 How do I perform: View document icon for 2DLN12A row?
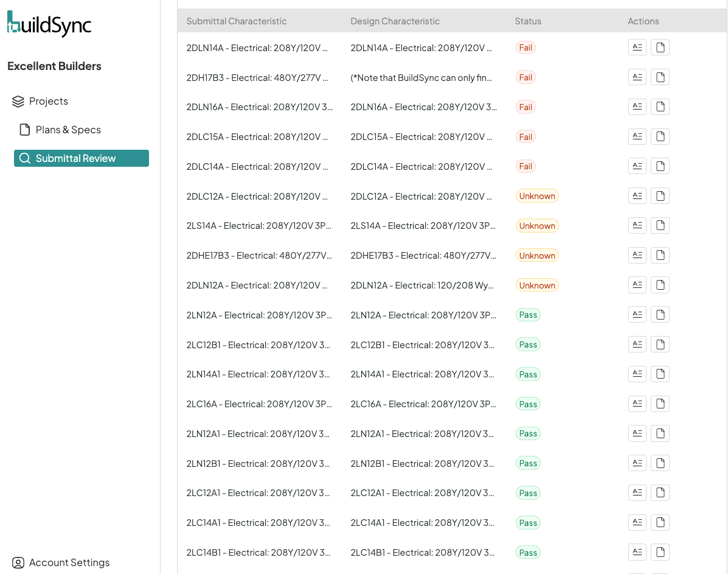pyautogui.click(x=660, y=285)
